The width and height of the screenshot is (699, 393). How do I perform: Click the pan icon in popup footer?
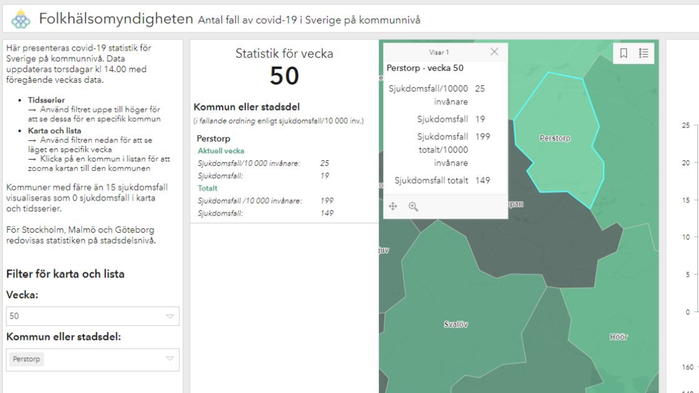tap(393, 206)
